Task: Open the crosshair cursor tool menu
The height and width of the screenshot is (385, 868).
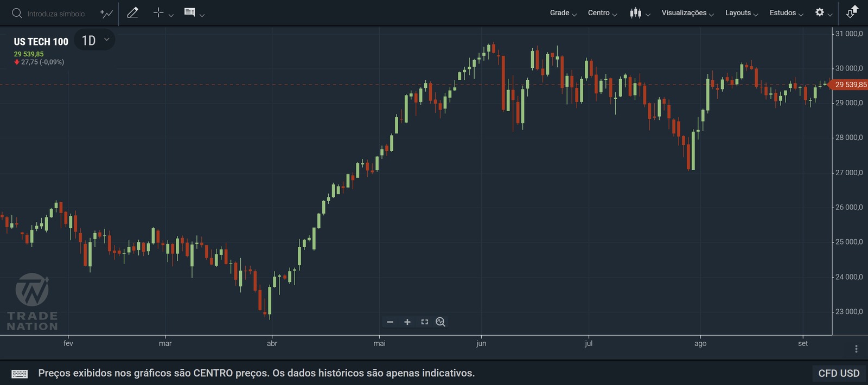Action: click(163, 13)
